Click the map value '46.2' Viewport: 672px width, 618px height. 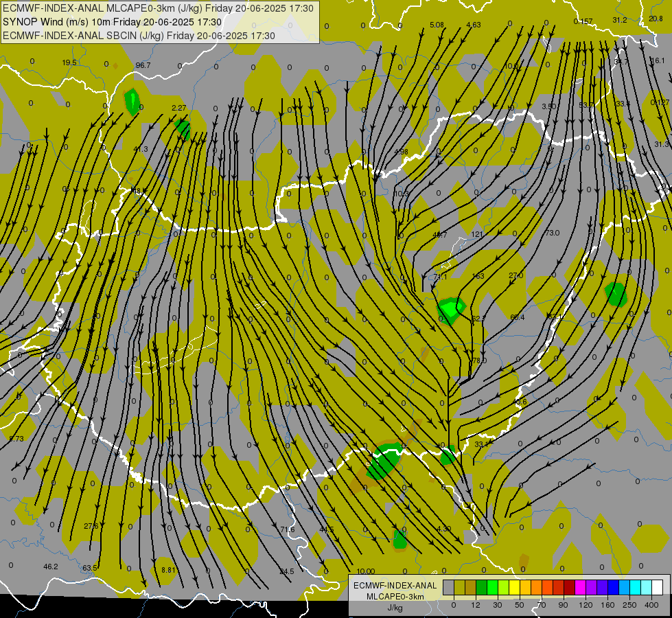51,566
